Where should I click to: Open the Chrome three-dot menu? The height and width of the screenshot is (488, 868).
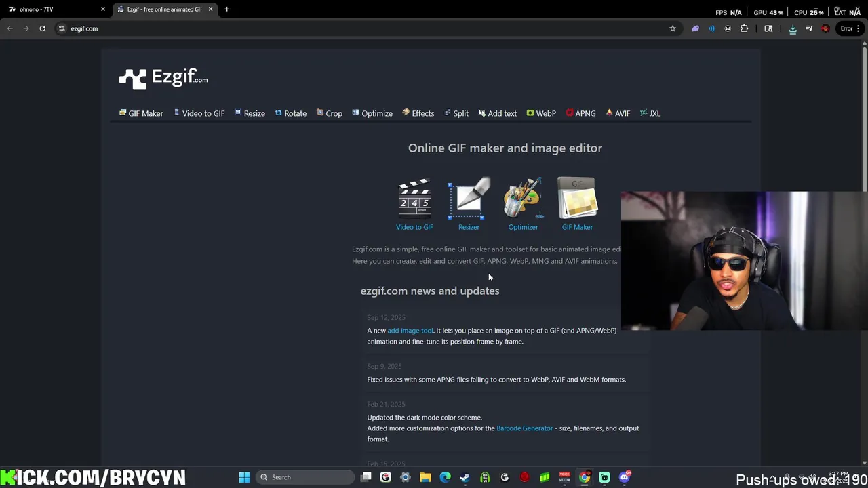(x=859, y=28)
